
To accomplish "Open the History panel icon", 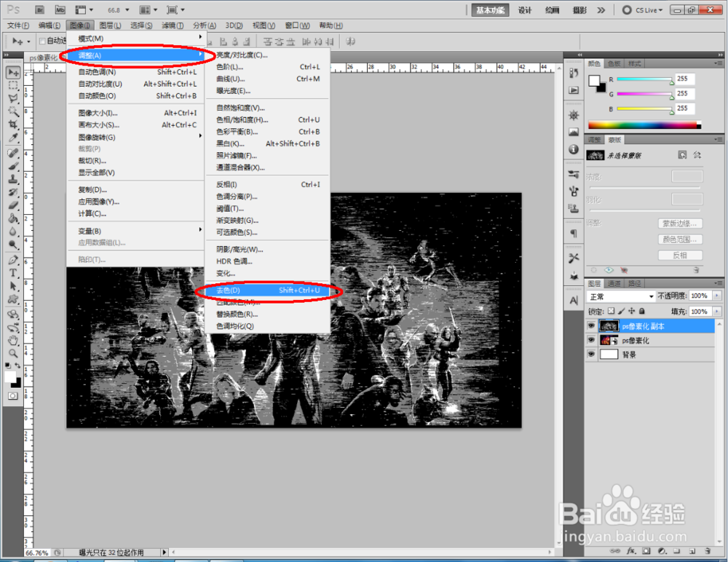I will (x=574, y=73).
